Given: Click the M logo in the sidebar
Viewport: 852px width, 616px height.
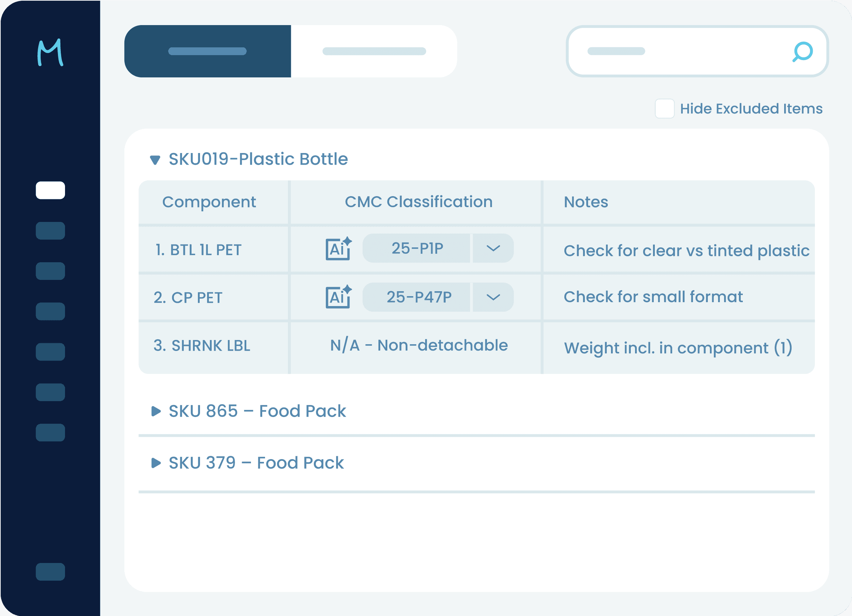Looking at the screenshot, I should 50,52.
